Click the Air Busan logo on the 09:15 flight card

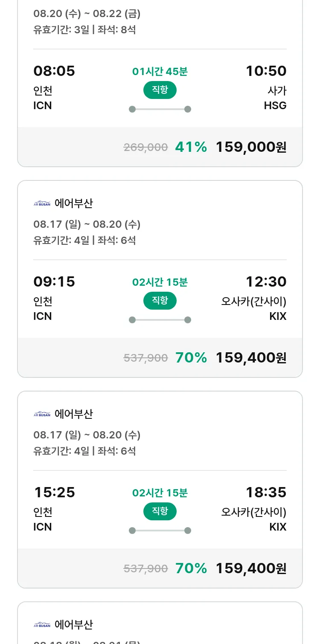coord(42,203)
